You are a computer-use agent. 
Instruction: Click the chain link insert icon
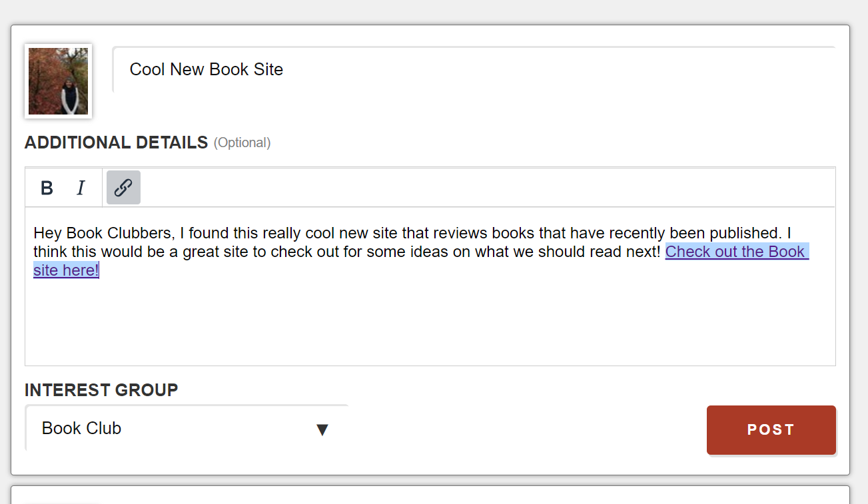point(123,188)
